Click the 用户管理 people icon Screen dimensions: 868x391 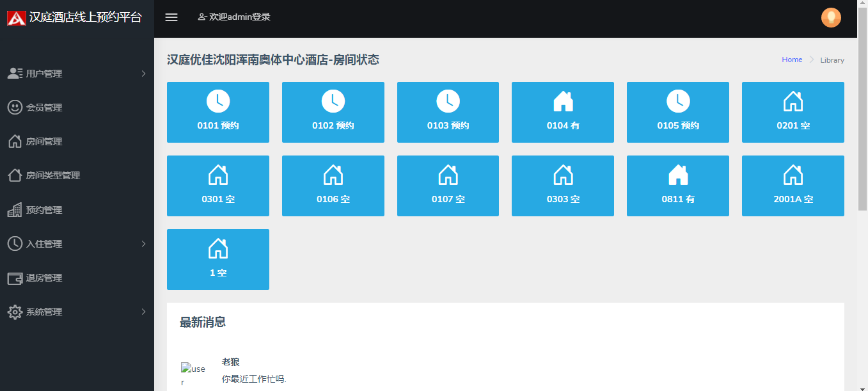(15, 73)
